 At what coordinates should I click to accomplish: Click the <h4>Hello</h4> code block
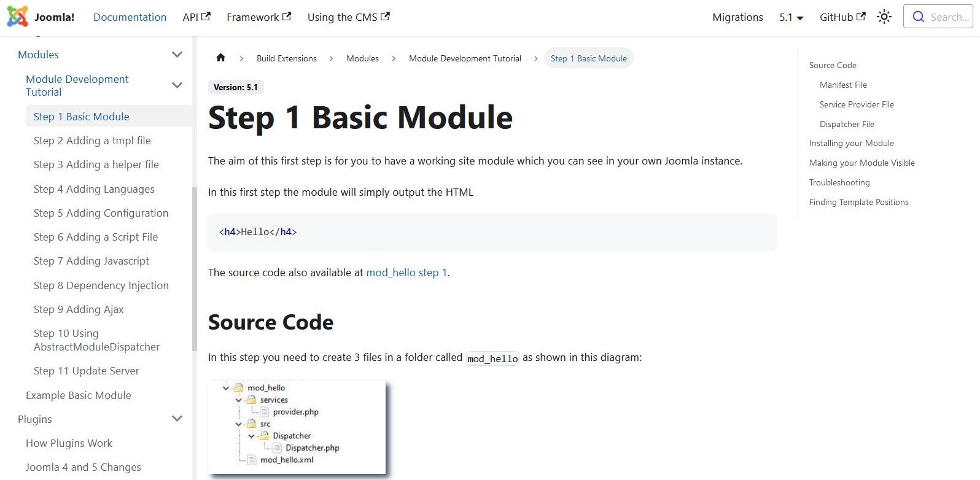[x=492, y=232]
